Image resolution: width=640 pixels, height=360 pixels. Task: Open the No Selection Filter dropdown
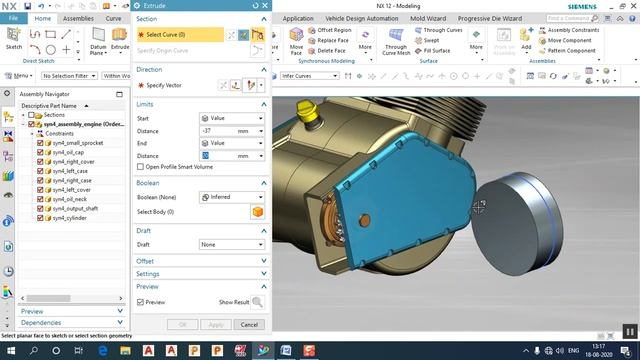click(69, 76)
